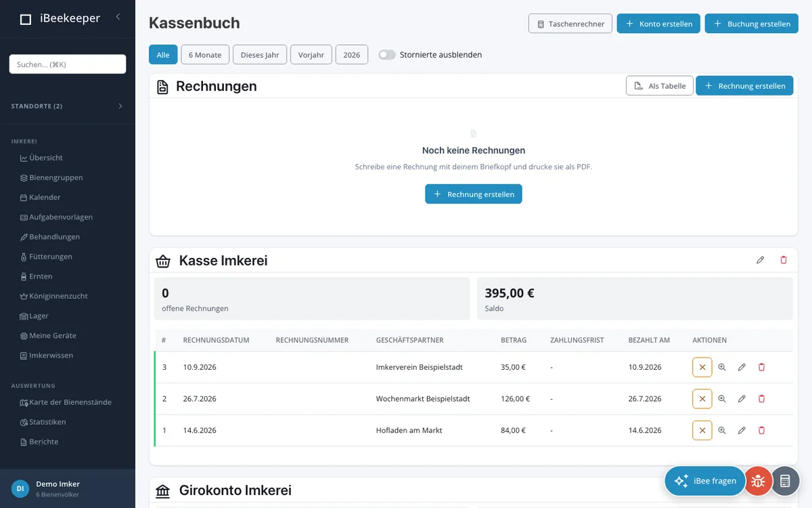Screen dimensions: 812x508
Task: Show invoices Als Tabelle
Action: point(660,86)
